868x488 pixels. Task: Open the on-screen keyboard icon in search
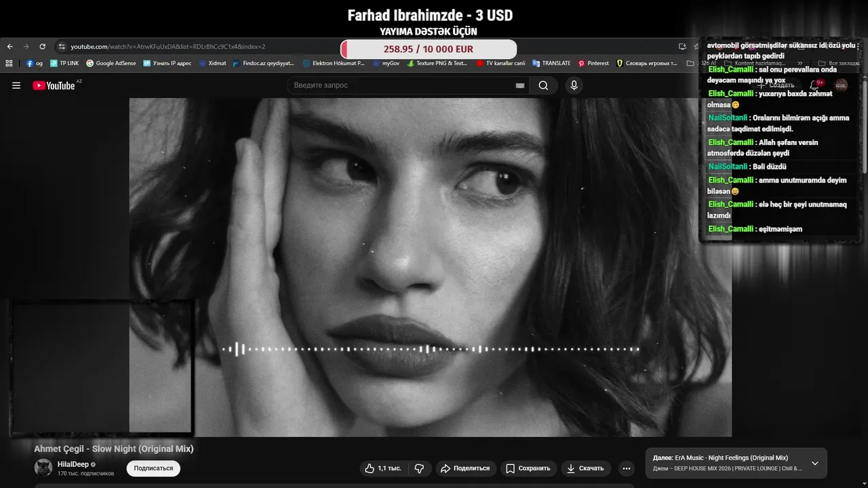pos(520,85)
